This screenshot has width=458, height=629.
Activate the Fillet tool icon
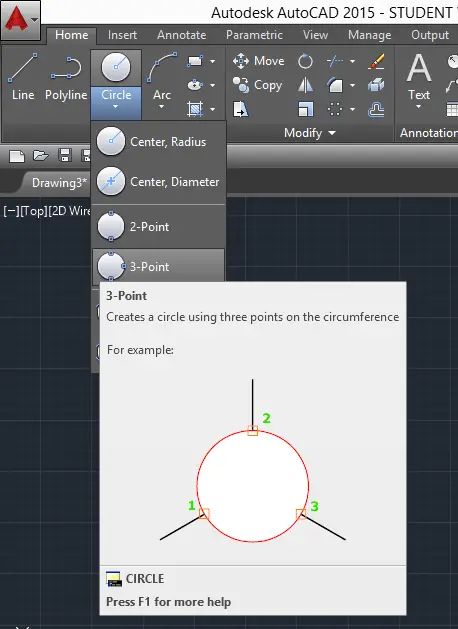[335, 85]
